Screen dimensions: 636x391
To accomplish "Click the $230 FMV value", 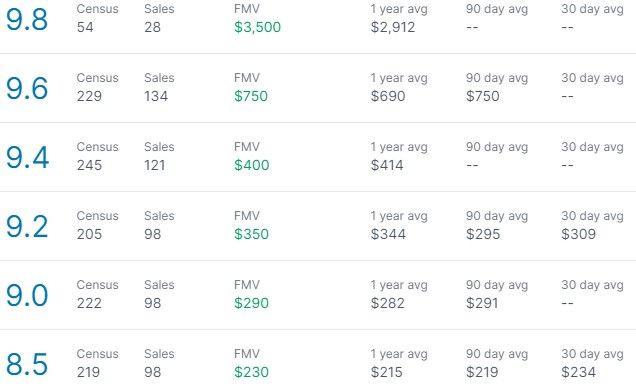I will point(251,372).
